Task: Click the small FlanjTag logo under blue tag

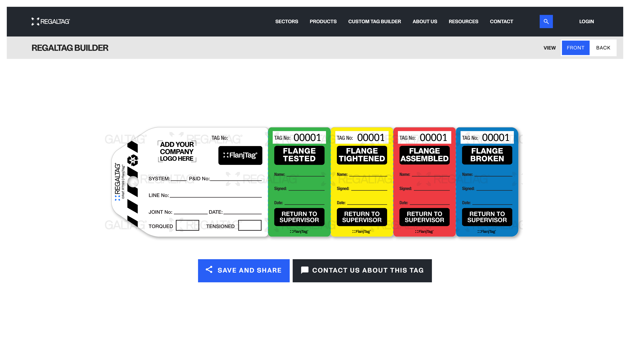Action: coord(487,231)
